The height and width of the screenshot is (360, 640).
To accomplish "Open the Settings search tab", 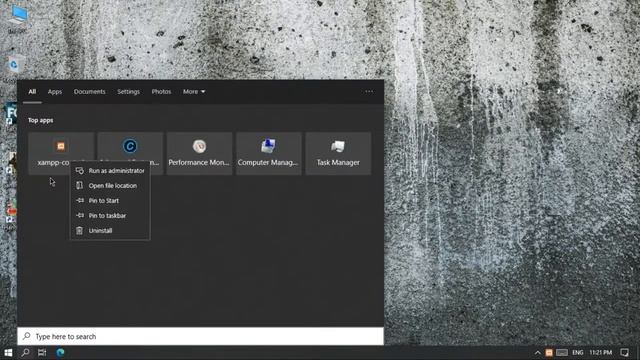I will click(129, 92).
